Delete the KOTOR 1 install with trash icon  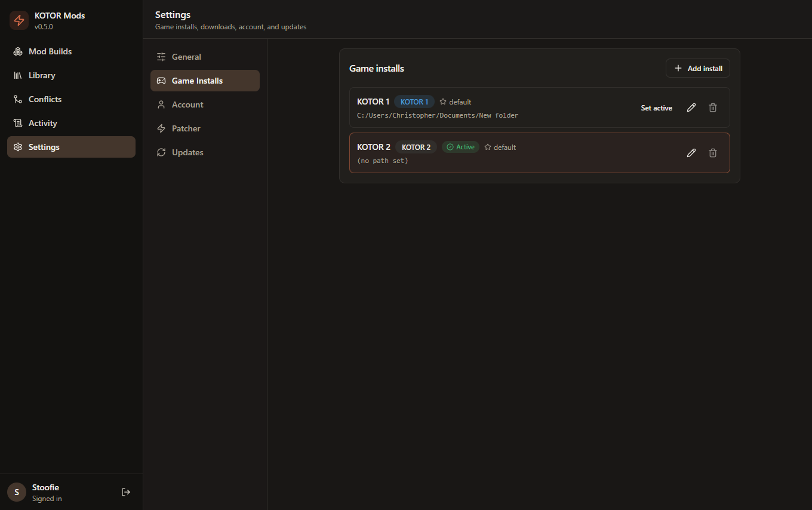(x=713, y=107)
